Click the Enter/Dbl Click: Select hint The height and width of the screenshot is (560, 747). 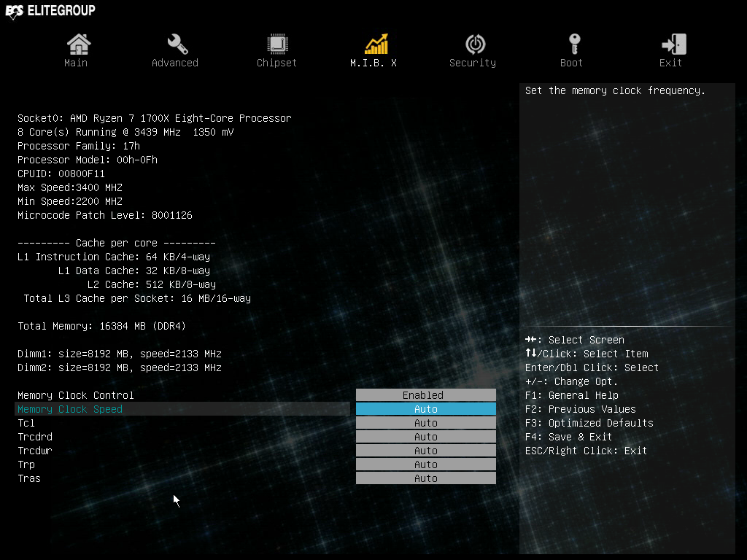coord(592,367)
